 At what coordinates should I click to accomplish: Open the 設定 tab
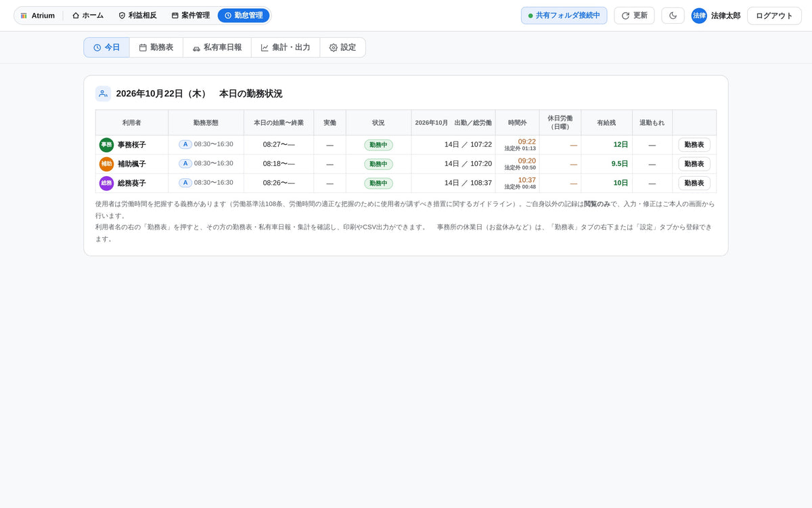[342, 47]
